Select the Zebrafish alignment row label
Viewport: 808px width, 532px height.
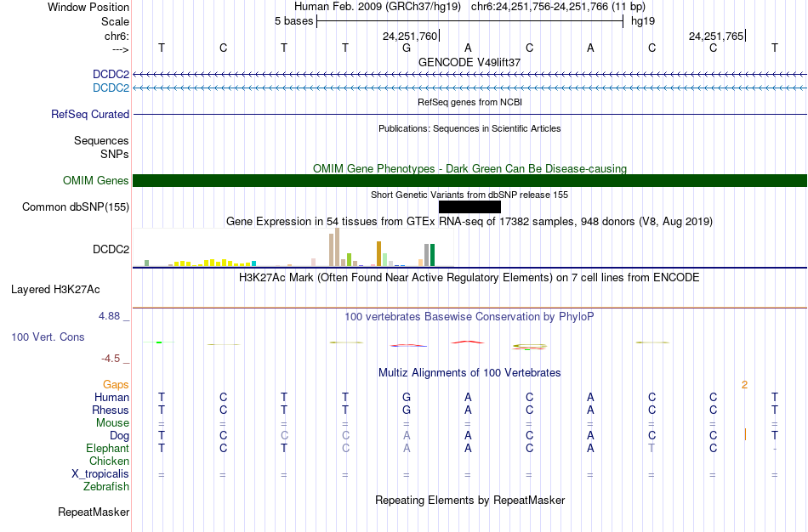click(106, 486)
